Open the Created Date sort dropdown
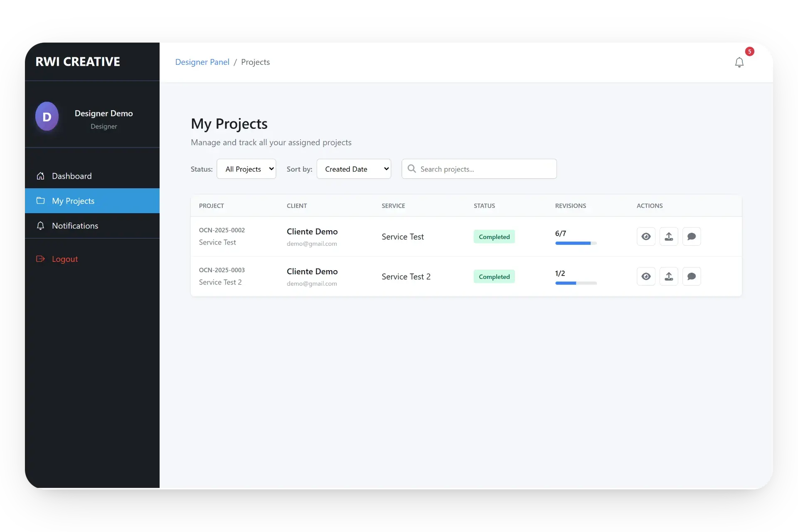The width and height of the screenshot is (798, 532). coord(354,169)
